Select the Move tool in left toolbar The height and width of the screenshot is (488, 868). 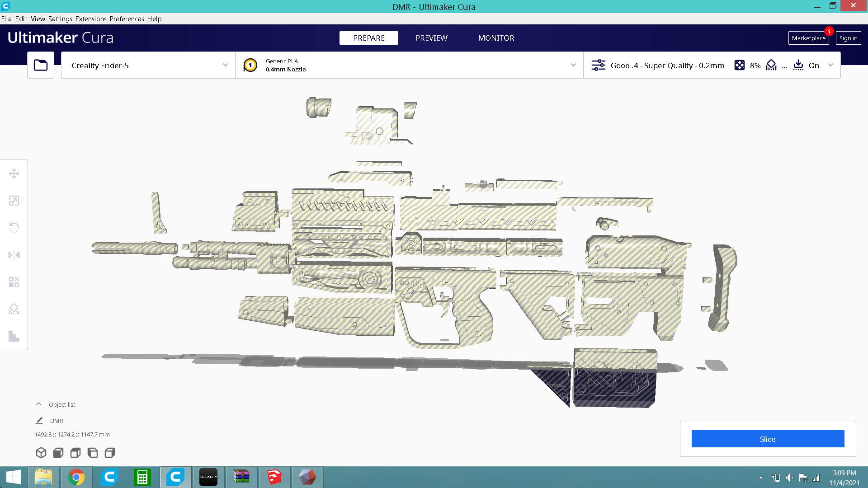14,174
